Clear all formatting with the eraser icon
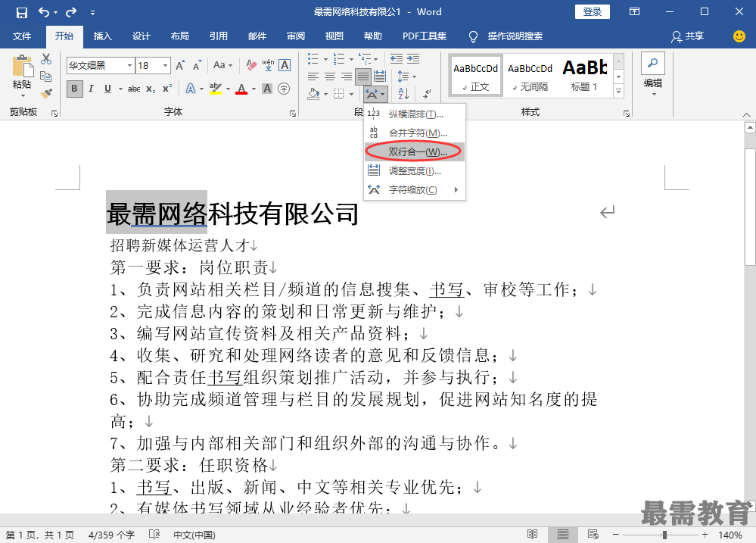Screen dimensions: 756x543 [x=251, y=65]
